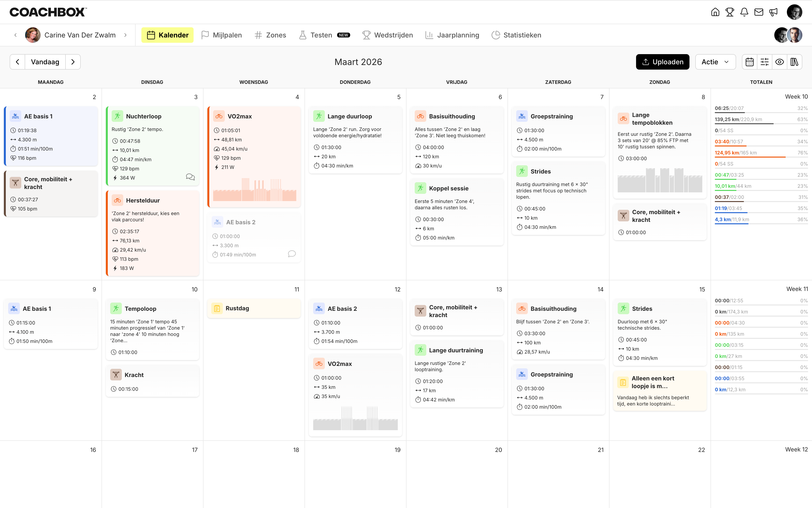Toggle the eye visibility icon in the toolbar
The image size is (812, 508).
[x=780, y=62]
